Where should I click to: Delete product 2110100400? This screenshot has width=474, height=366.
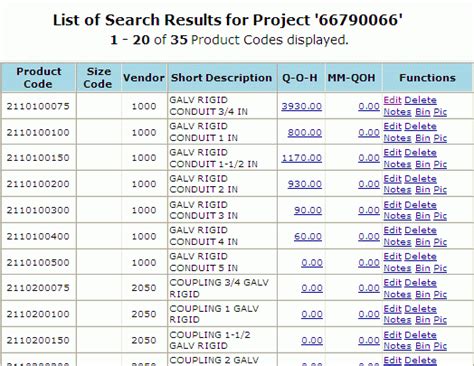[x=420, y=230]
